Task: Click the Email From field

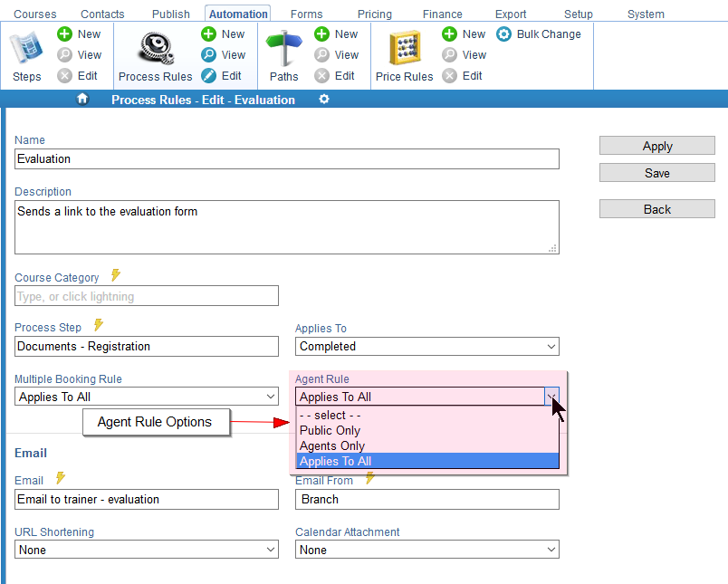Action: [x=427, y=499]
